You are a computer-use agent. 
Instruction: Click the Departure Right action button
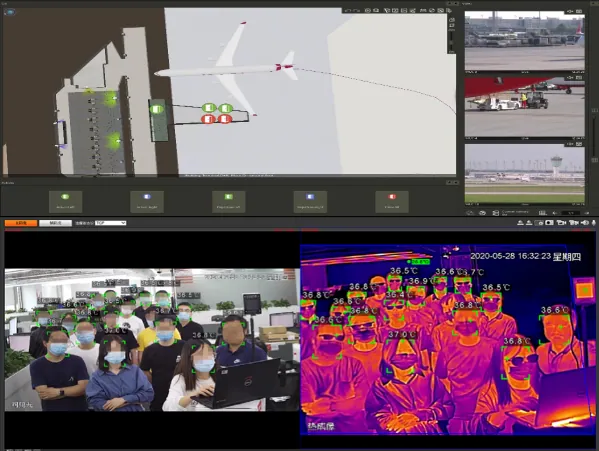pyautogui.click(x=310, y=201)
